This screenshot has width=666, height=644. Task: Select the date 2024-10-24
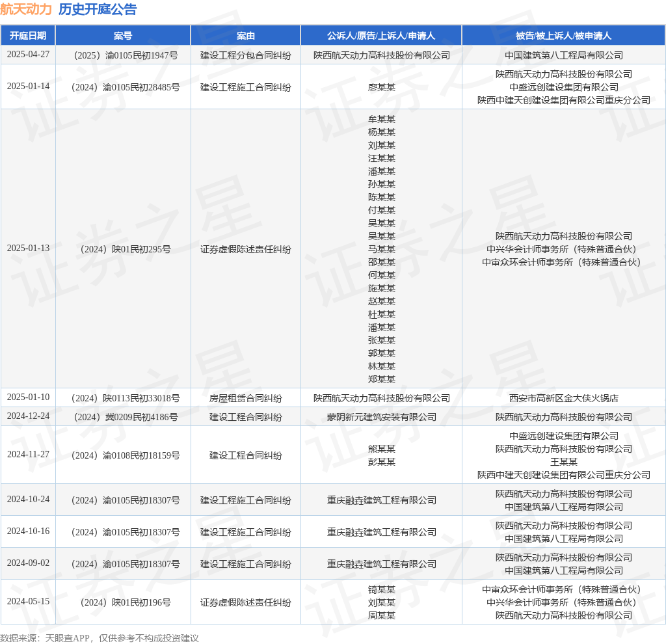[28, 499]
